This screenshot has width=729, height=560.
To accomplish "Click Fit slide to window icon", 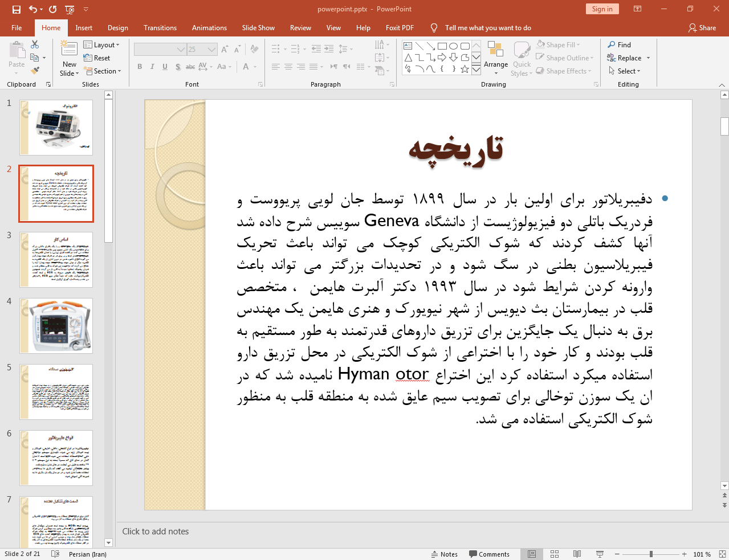I will pos(722,554).
